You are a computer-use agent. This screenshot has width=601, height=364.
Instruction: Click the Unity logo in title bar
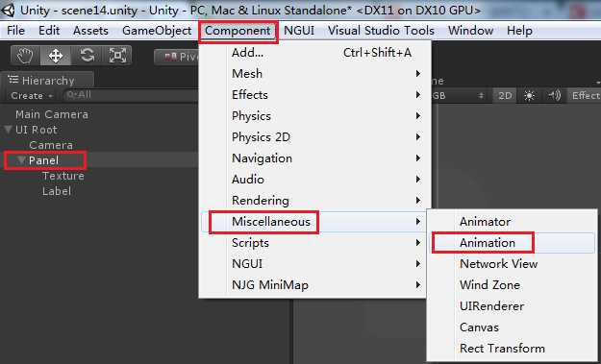tap(8, 10)
